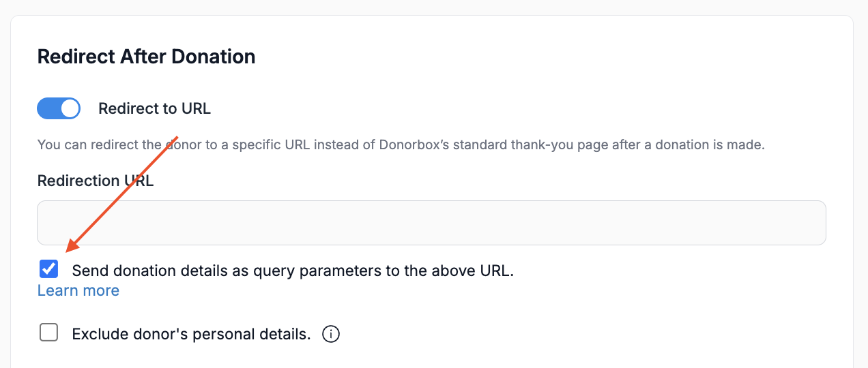Click the red arrow's tail end

176,137
